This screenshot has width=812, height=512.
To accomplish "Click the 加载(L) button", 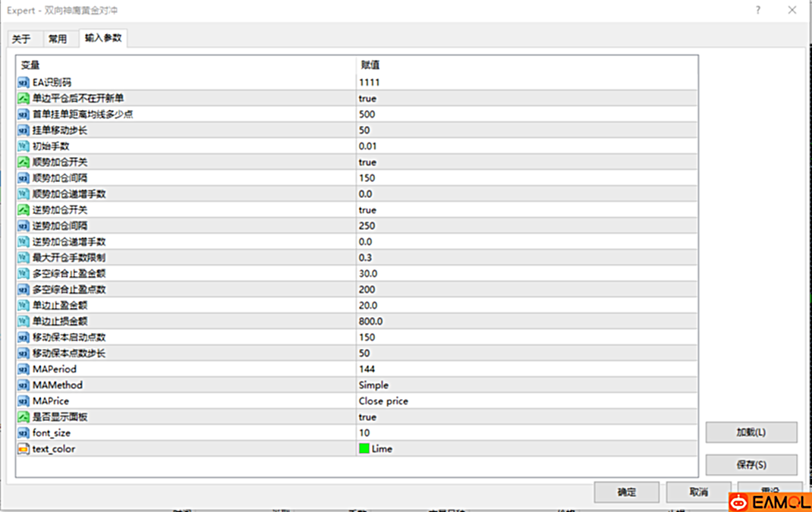I will (751, 432).
